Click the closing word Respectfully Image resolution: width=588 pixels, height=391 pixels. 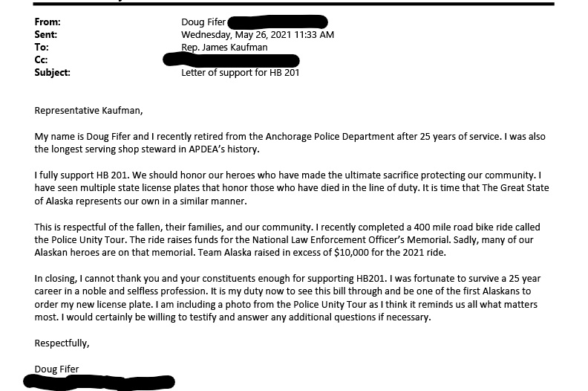coord(62,343)
